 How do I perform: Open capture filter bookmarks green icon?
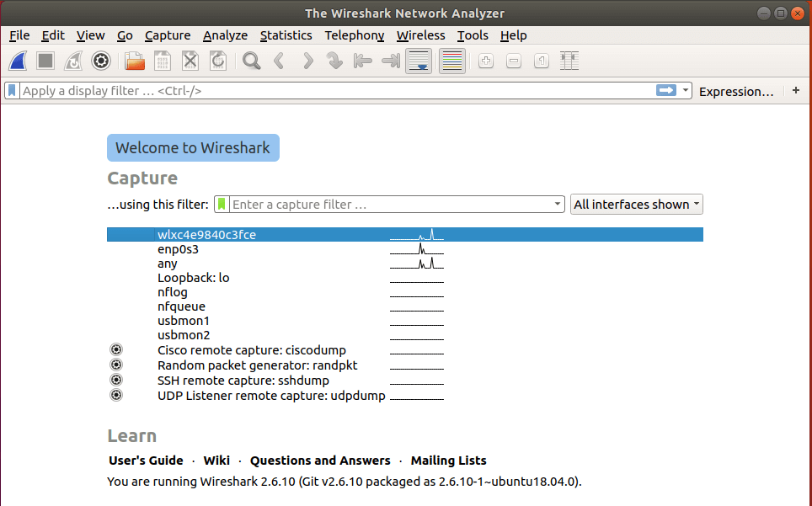[222, 205]
